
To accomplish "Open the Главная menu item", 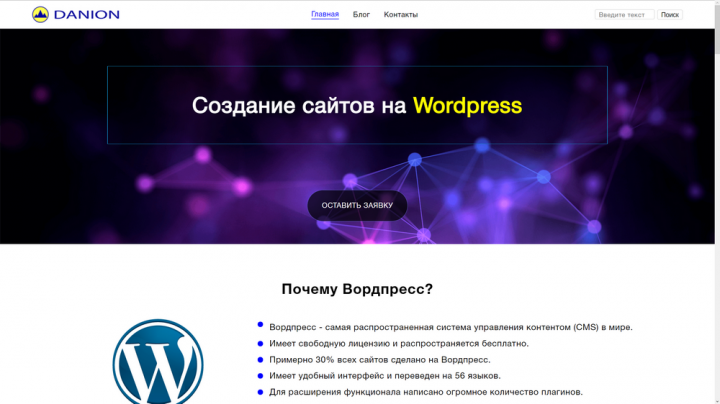I will click(325, 14).
